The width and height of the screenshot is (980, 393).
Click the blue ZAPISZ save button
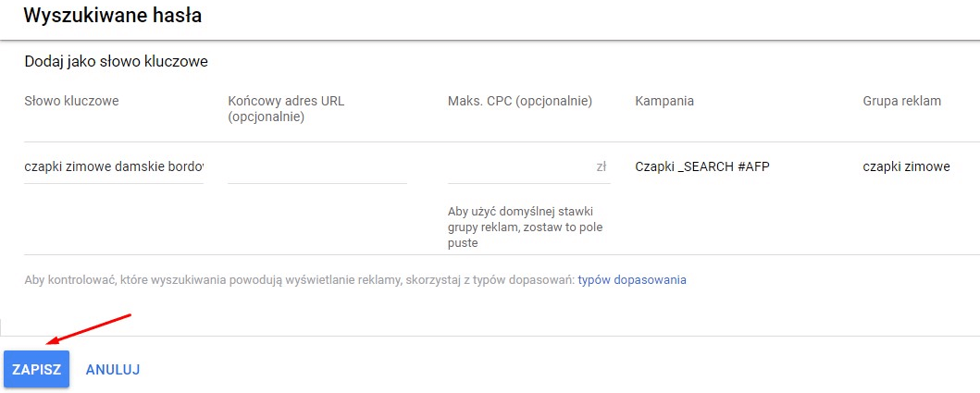pyautogui.click(x=36, y=369)
